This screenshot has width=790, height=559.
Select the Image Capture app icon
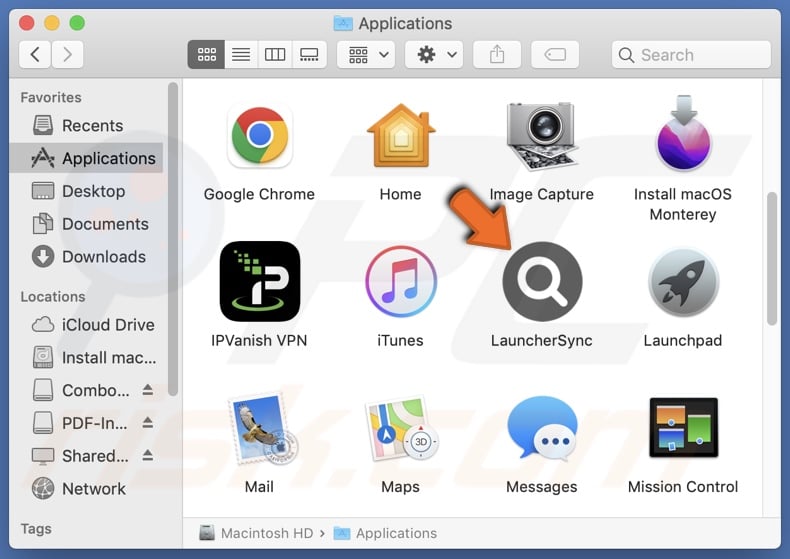(542, 136)
